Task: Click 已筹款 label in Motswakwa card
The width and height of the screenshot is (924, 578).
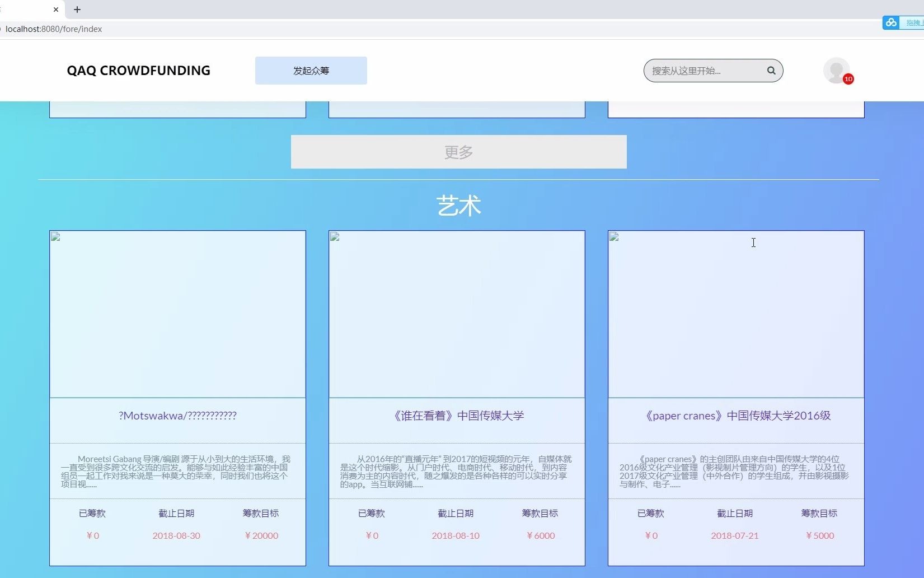Action: 92,513
